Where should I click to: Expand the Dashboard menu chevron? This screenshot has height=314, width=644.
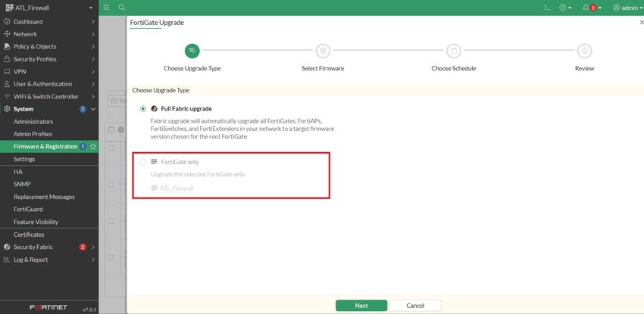point(93,22)
